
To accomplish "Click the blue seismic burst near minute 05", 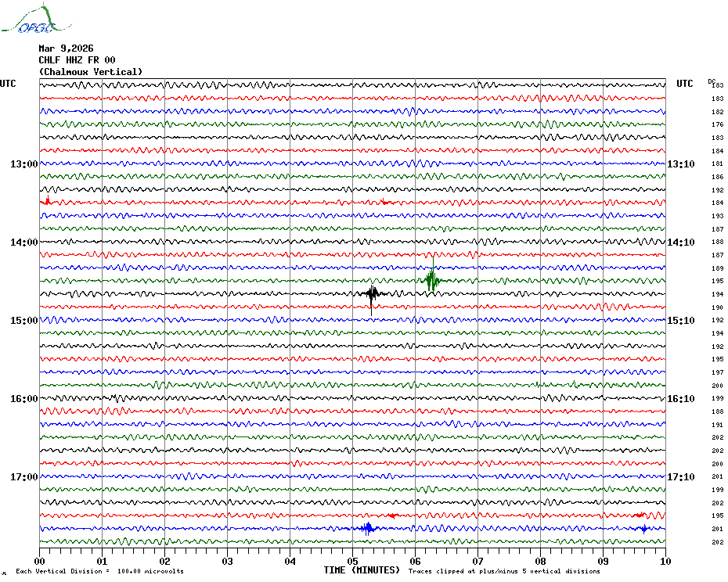I will [x=368, y=528].
